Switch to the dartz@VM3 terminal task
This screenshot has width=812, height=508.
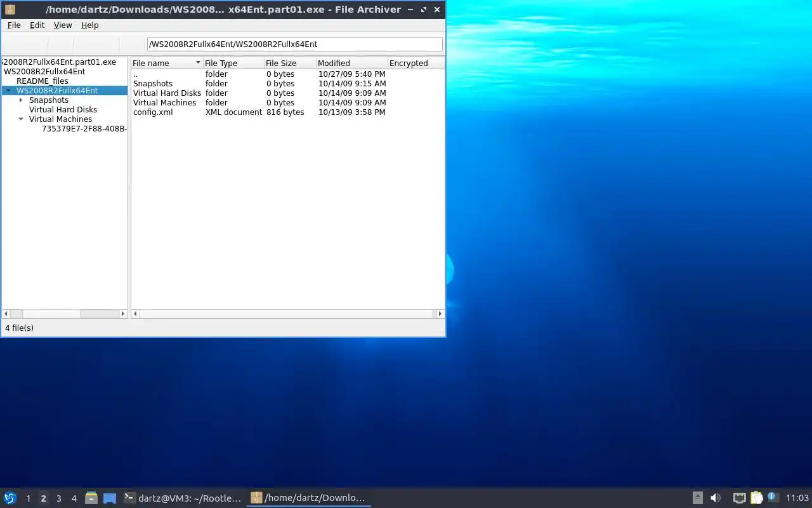[183, 498]
